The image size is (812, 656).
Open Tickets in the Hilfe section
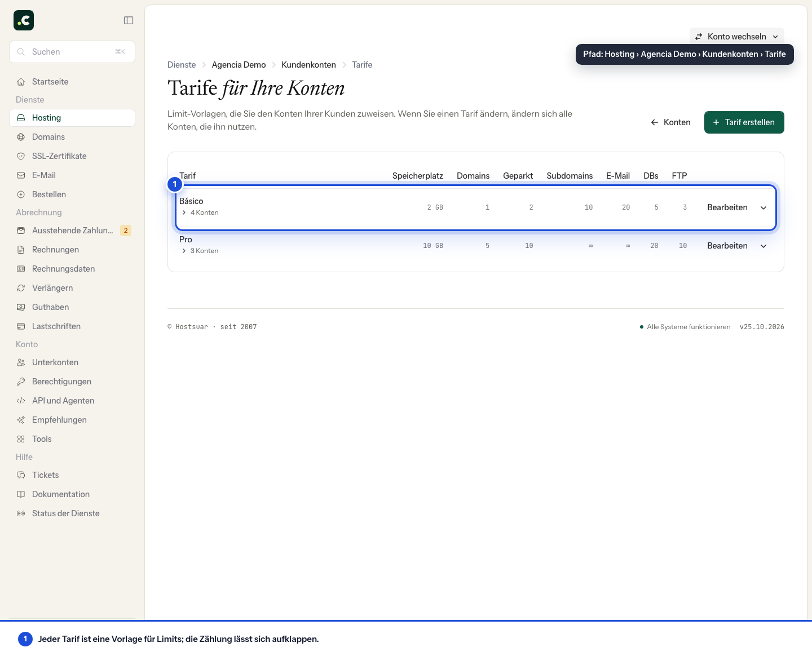pyautogui.click(x=72, y=475)
